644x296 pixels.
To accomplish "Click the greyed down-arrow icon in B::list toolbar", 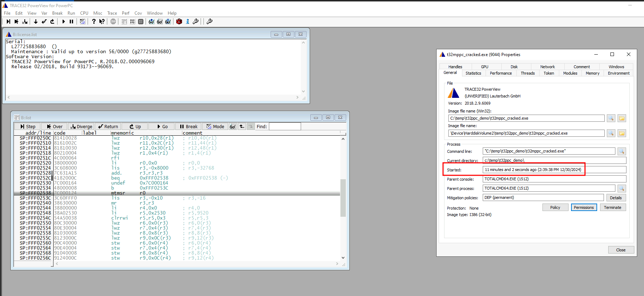I will [251, 126].
